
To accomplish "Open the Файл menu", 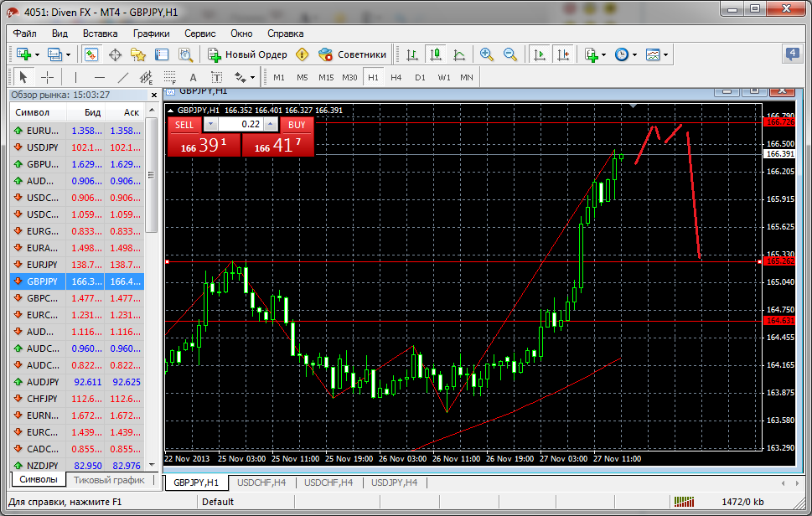I will pyautogui.click(x=25, y=34).
